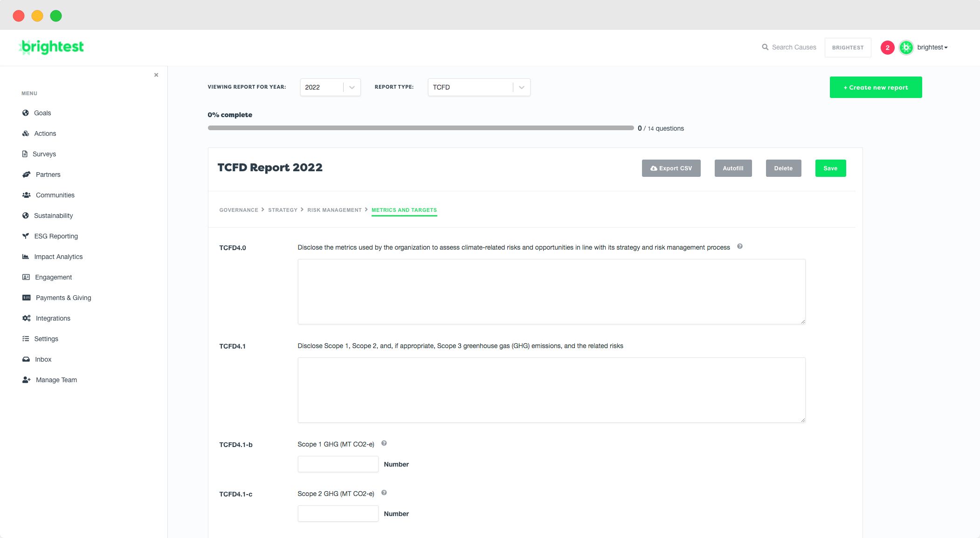Click the Partners handshake icon
Image resolution: width=980 pixels, height=538 pixels.
(27, 175)
